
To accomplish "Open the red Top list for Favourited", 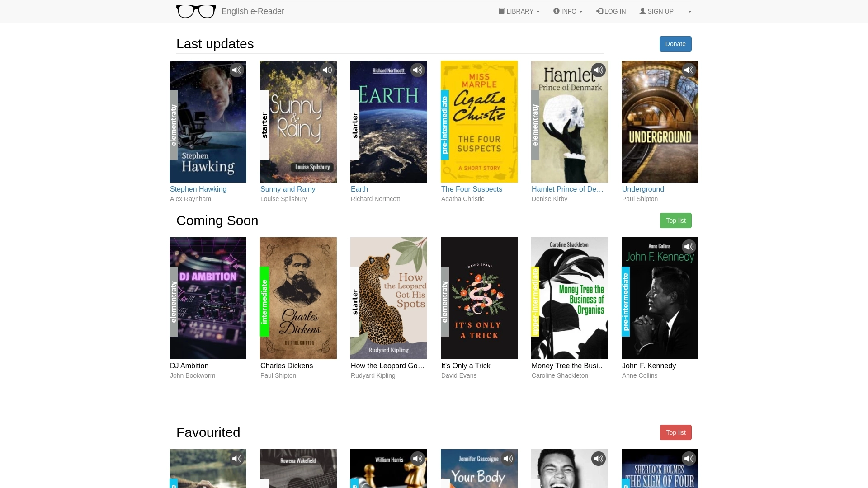I will (675, 432).
